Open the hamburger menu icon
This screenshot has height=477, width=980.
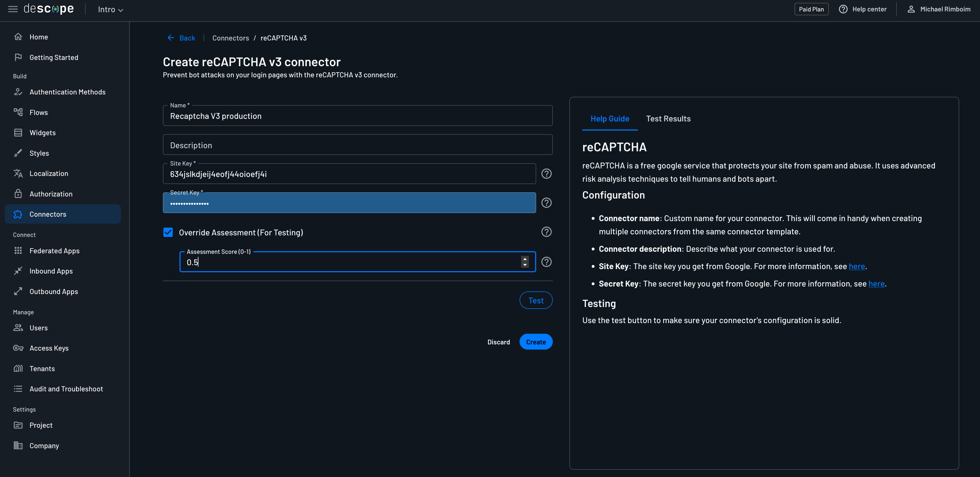[x=13, y=9]
